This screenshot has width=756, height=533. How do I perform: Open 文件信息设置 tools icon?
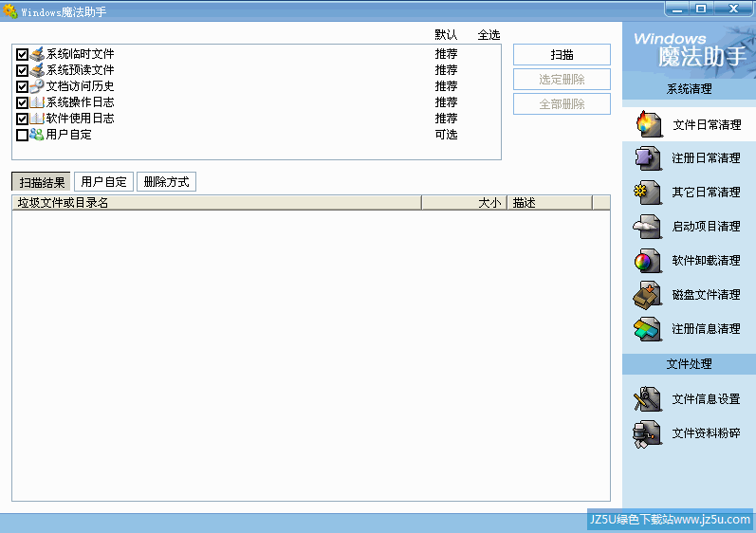click(x=647, y=399)
